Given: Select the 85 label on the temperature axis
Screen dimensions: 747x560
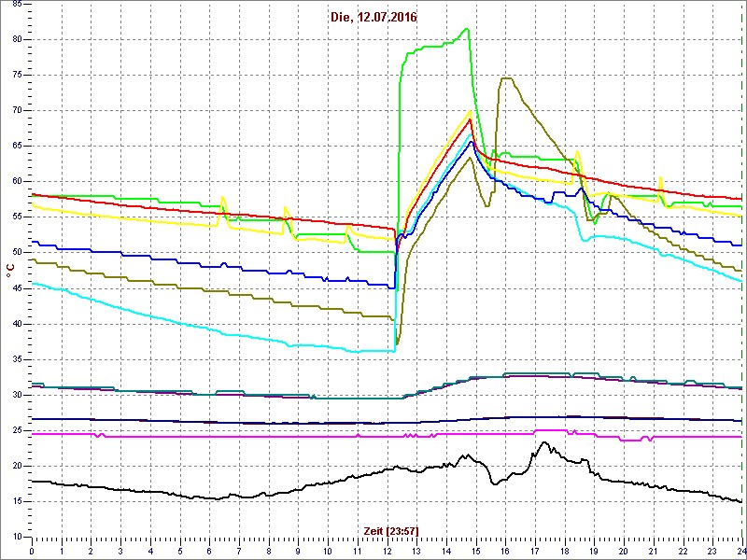Looking at the screenshot, I should tap(16, 4).
